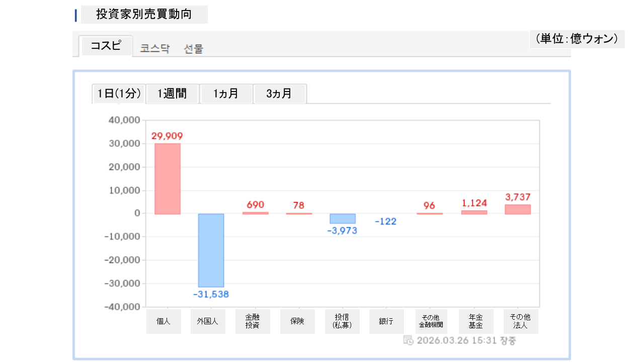644x362 pixels.
Task: Switch to the 코스닥 tab
Action: [x=155, y=49]
